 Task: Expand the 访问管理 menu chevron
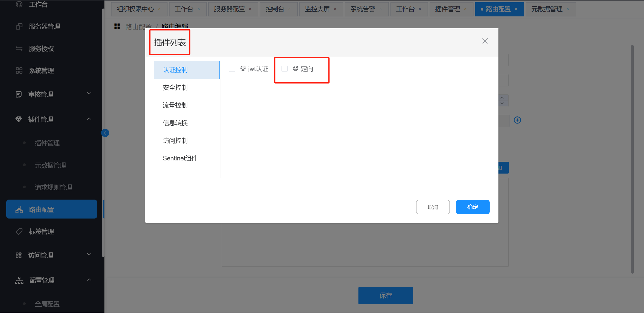[x=89, y=254]
